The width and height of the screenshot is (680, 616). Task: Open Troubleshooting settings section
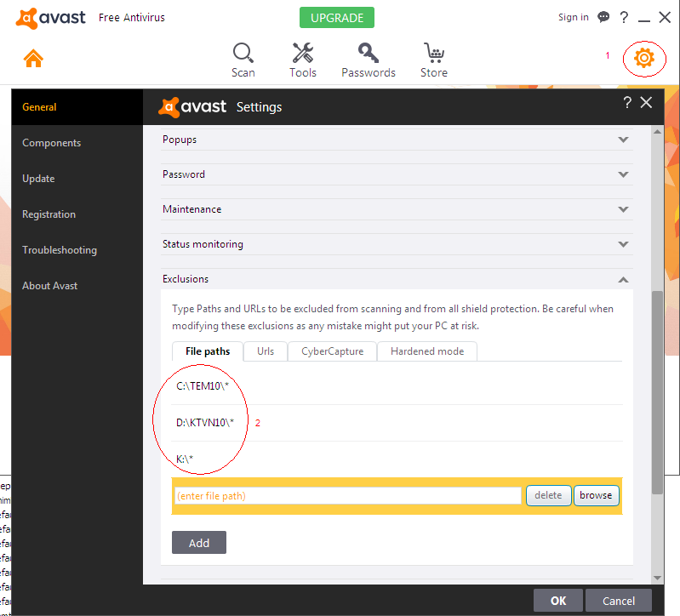(x=60, y=250)
